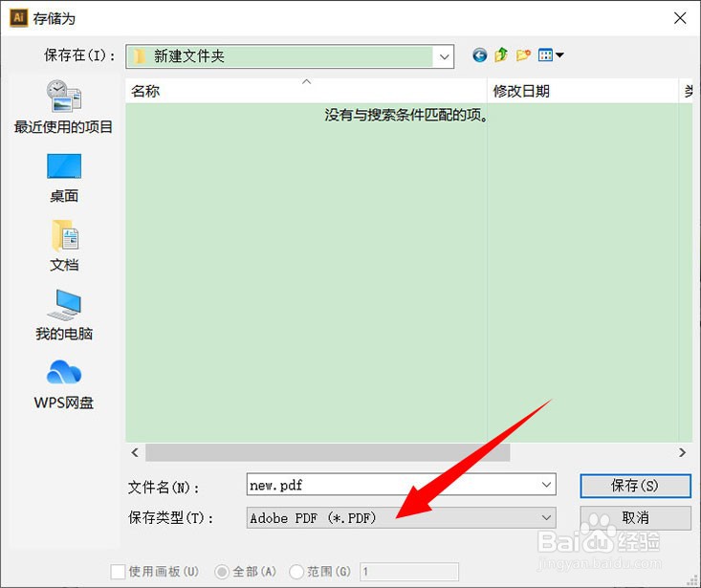
Task: Close the 存储为 dialog
Action: pyautogui.click(x=680, y=18)
